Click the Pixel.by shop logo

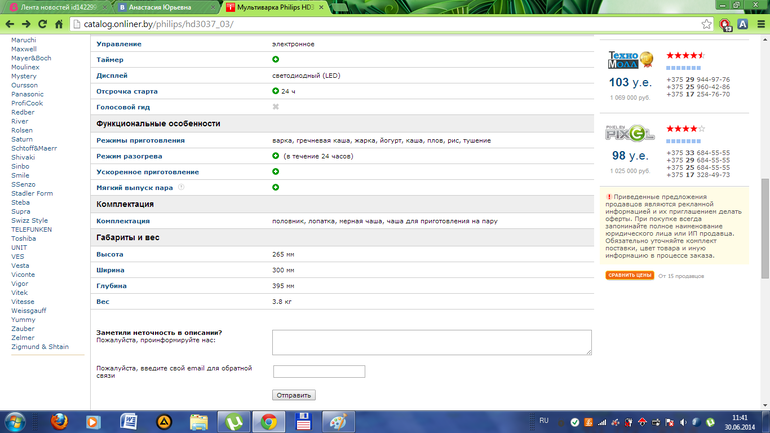[630, 134]
